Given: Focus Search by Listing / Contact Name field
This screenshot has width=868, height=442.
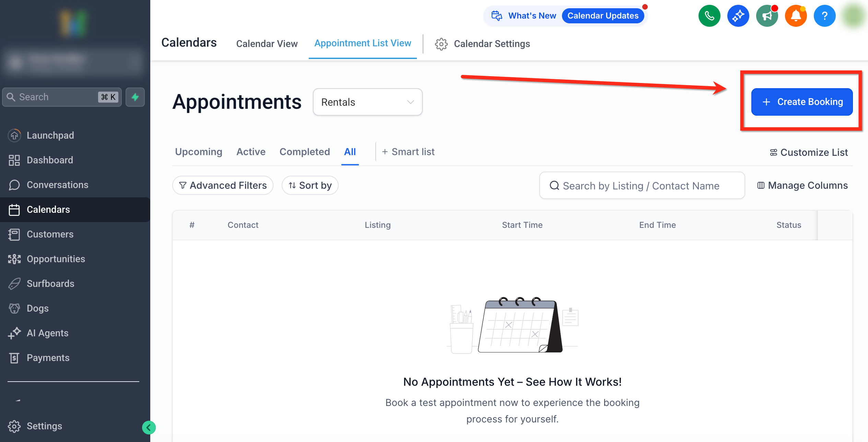Looking at the screenshot, I should [x=641, y=186].
